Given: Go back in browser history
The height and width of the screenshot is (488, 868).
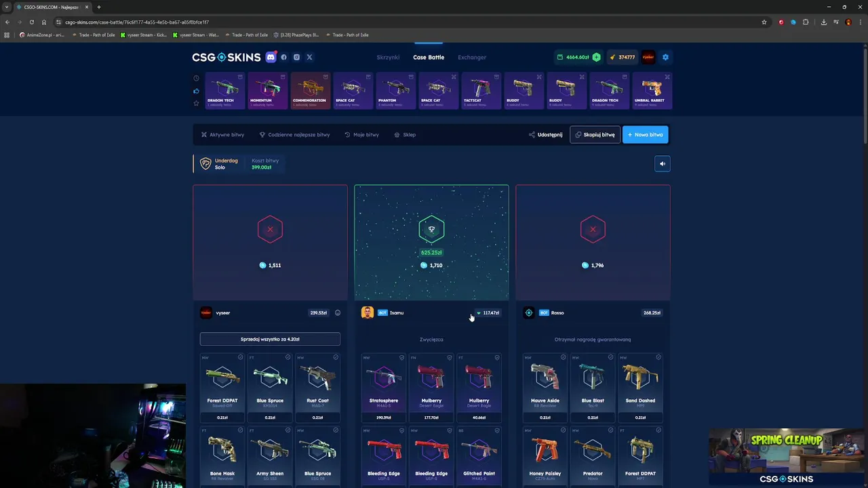Looking at the screenshot, I should (x=7, y=22).
